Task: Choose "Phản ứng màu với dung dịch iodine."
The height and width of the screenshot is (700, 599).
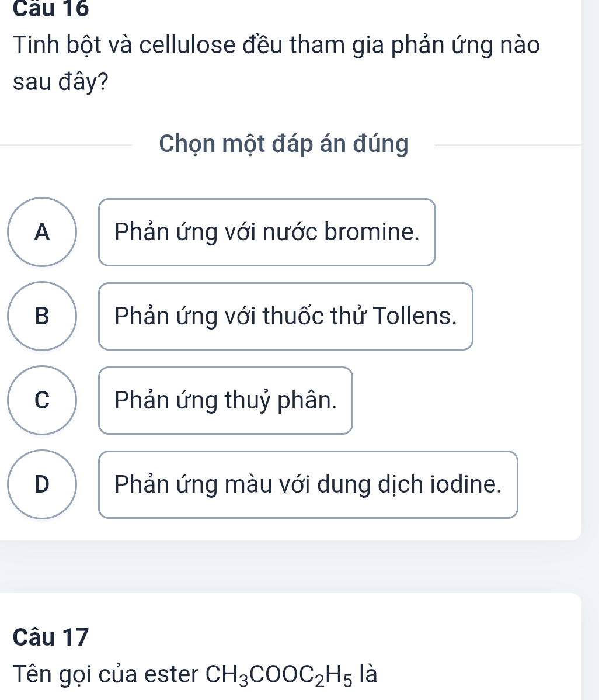Action: 308,484
